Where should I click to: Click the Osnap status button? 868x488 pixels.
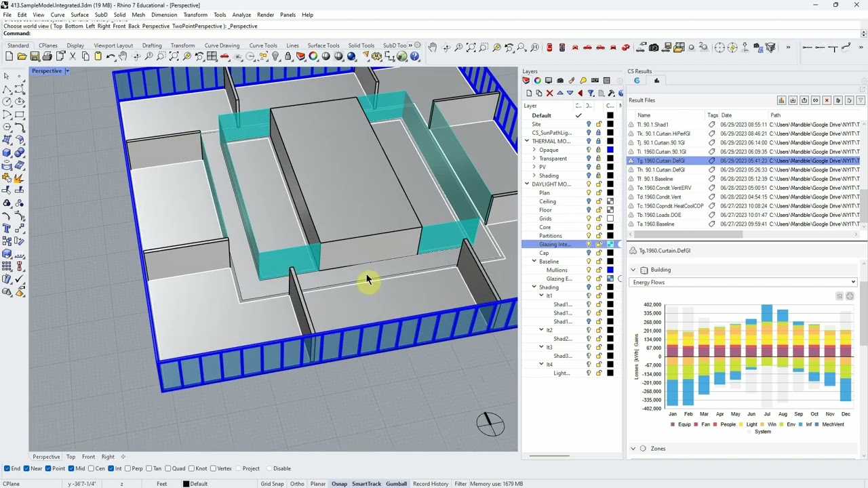(339, 484)
